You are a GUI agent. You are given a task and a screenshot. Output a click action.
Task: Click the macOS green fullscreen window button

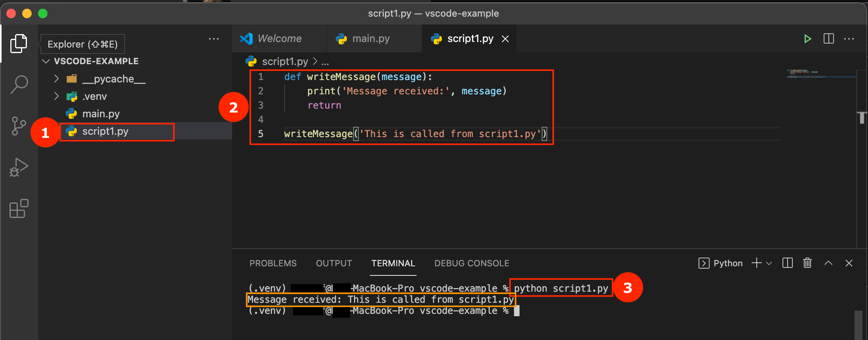click(x=43, y=13)
